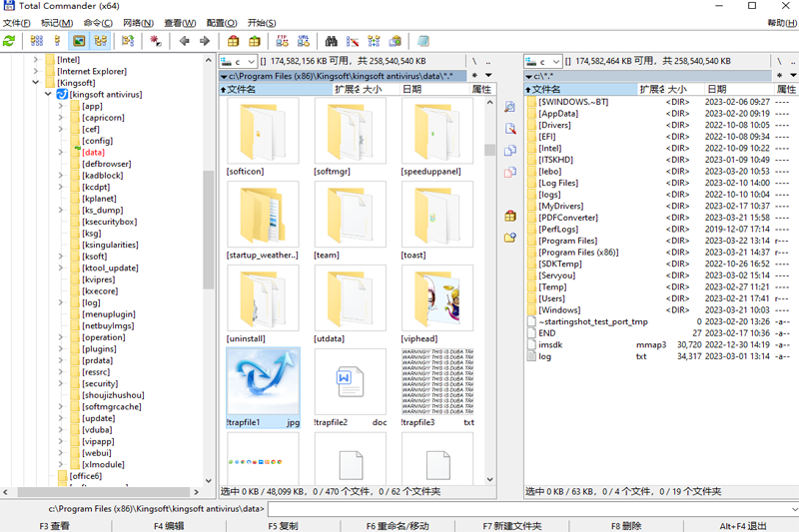Open the FTP connect tool

click(282, 41)
